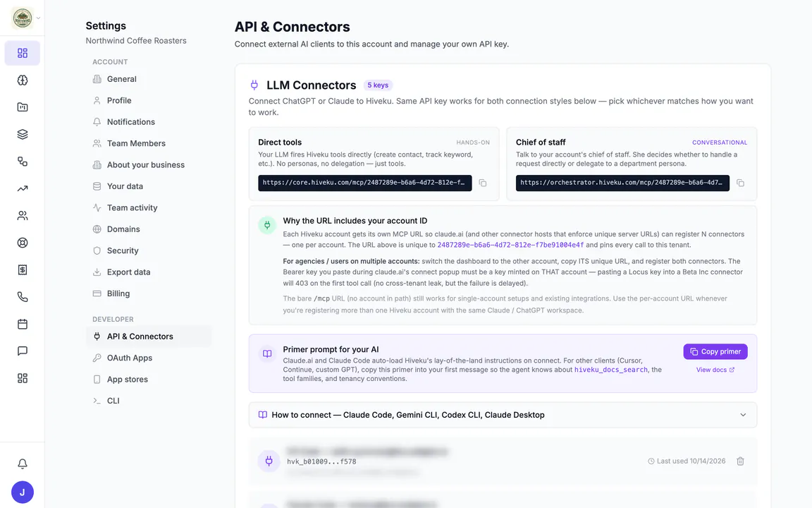This screenshot has height=508, width=812.
Task: Click the account ID 2487289e link text
Action: tap(510, 245)
